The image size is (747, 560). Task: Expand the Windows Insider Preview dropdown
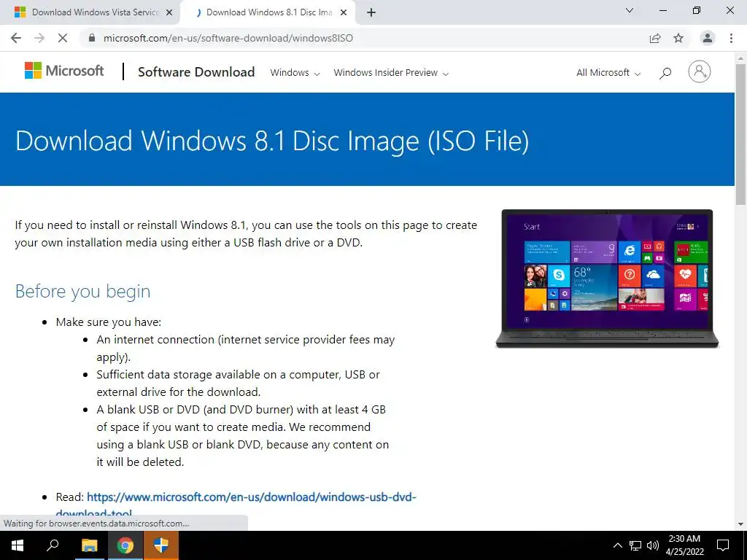391,73
